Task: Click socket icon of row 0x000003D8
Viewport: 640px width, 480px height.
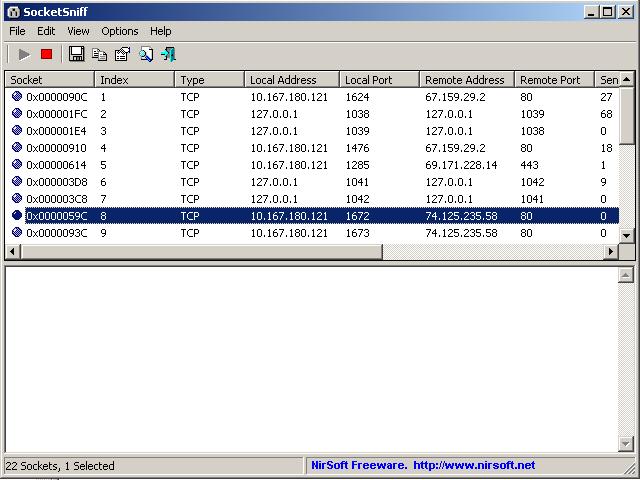Action: 17,181
